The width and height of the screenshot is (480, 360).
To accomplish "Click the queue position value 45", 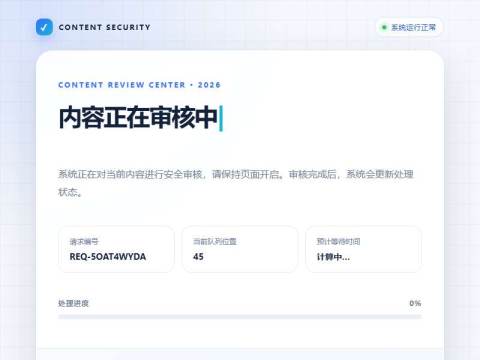I will point(198,257).
